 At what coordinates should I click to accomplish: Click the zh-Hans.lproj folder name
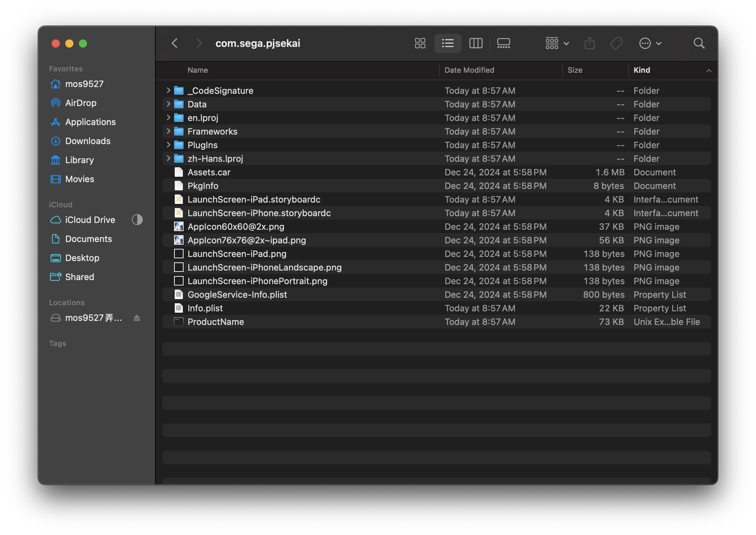(215, 159)
